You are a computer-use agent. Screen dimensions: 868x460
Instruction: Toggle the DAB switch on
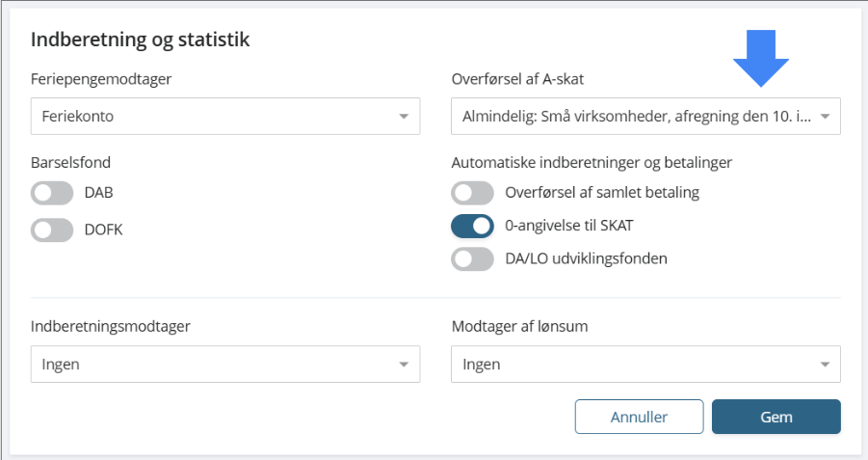(52, 193)
